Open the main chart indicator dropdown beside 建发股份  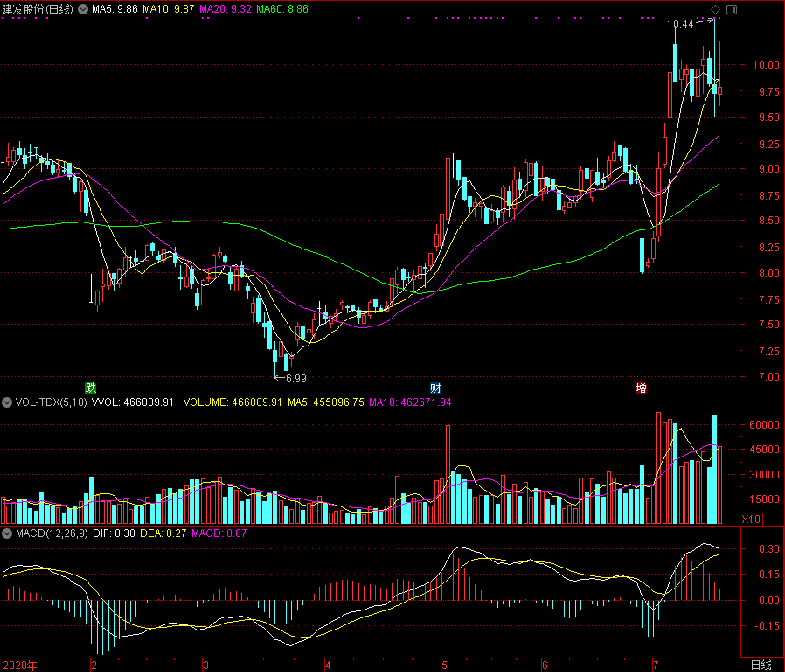pos(83,9)
